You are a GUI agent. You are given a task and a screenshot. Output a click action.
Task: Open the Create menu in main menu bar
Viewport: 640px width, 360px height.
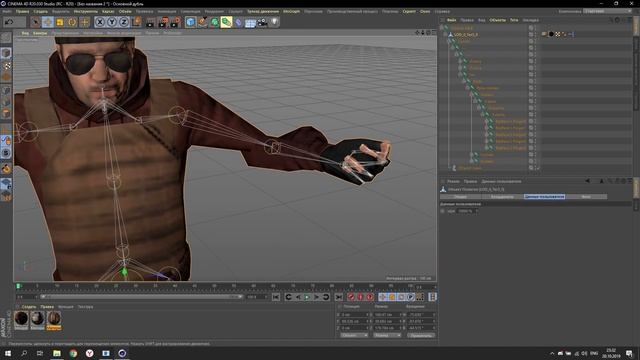pyautogui.click(x=40, y=11)
